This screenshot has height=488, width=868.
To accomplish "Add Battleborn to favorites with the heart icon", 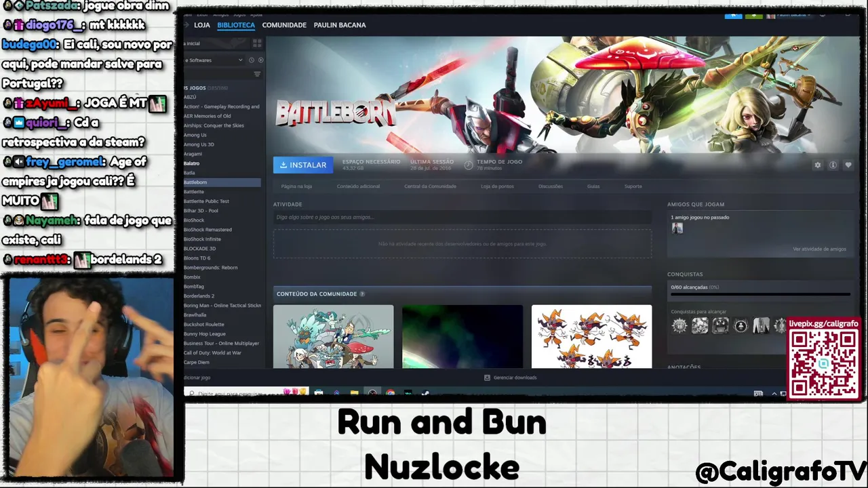I will [848, 165].
